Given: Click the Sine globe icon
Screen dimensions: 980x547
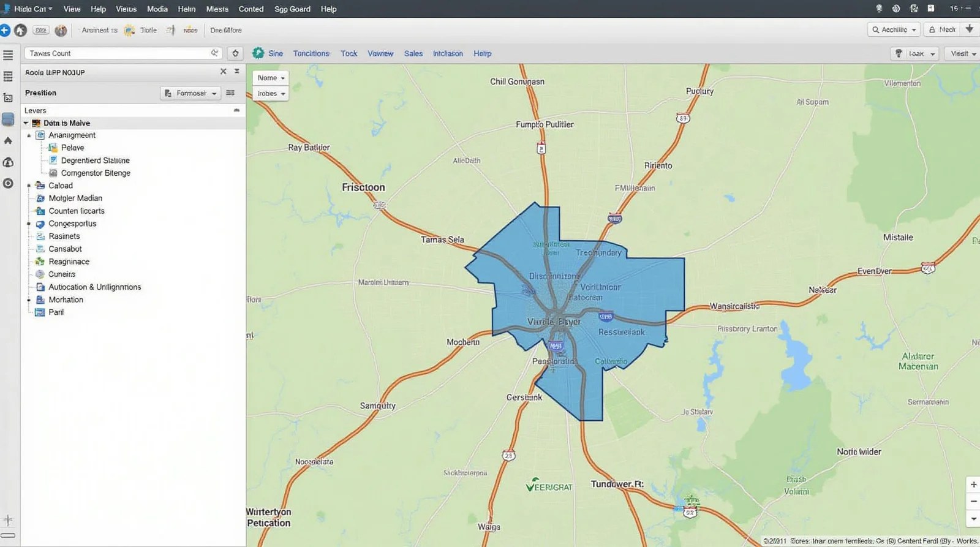Looking at the screenshot, I should 258,53.
